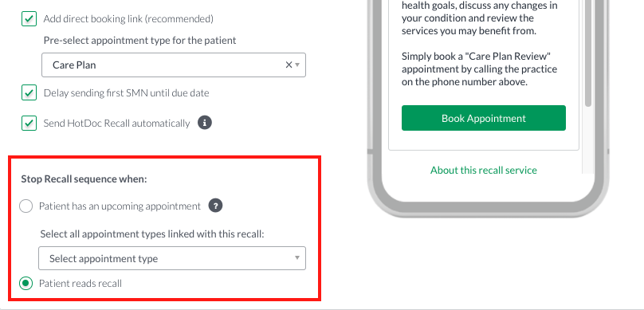Click the info icon beside Send HotDoc Recall
The width and height of the screenshot is (644, 310).
205,123
